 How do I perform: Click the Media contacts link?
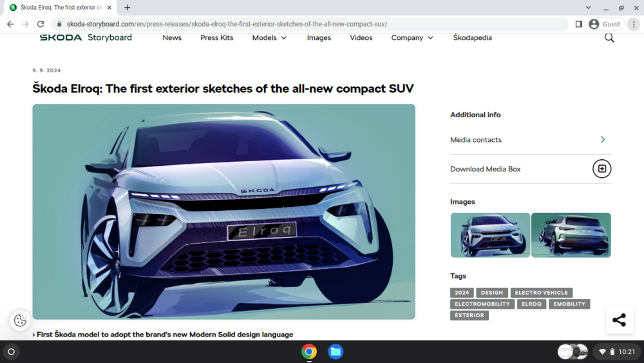point(476,140)
